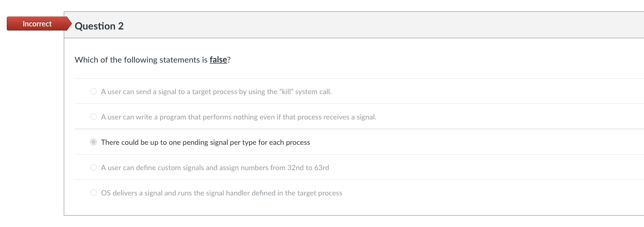Viewport: 644px width, 227px height.
Task: Select the radio for "OS delivers a signal"
Action: [x=93, y=193]
